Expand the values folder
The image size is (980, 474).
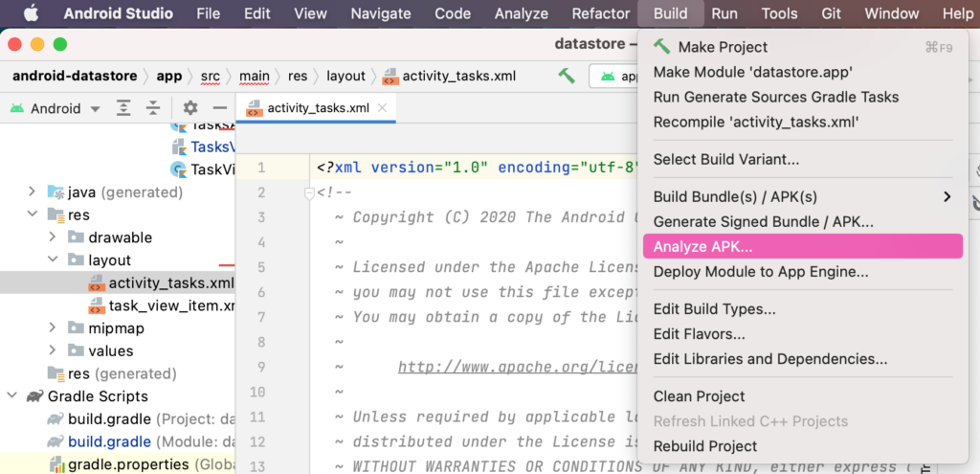(54, 350)
